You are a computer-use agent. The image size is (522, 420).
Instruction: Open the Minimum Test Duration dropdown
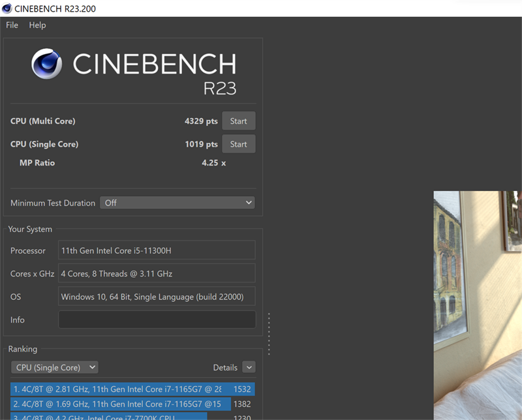click(177, 202)
